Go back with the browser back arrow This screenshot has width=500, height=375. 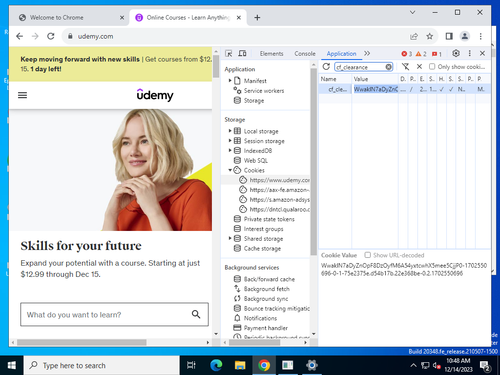click(x=20, y=36)
